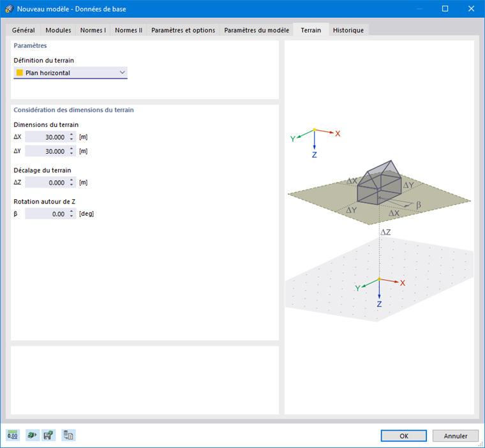Decrease the ΔX value with down arrow
This screenshot has width=485, height=448.
click(71, 140)
